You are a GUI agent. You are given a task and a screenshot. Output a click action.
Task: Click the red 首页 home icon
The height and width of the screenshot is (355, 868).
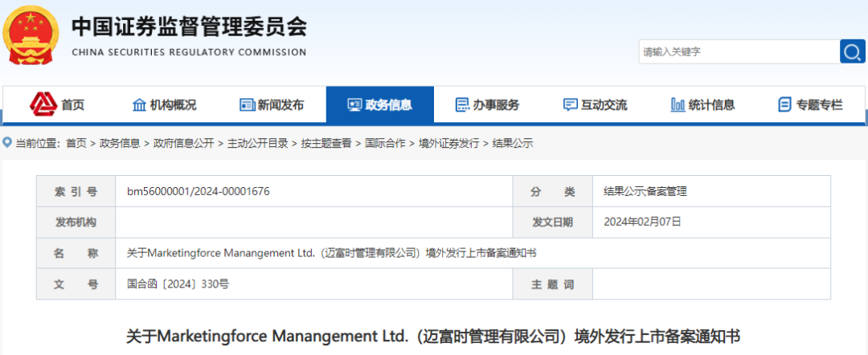(x=43, y=103)
